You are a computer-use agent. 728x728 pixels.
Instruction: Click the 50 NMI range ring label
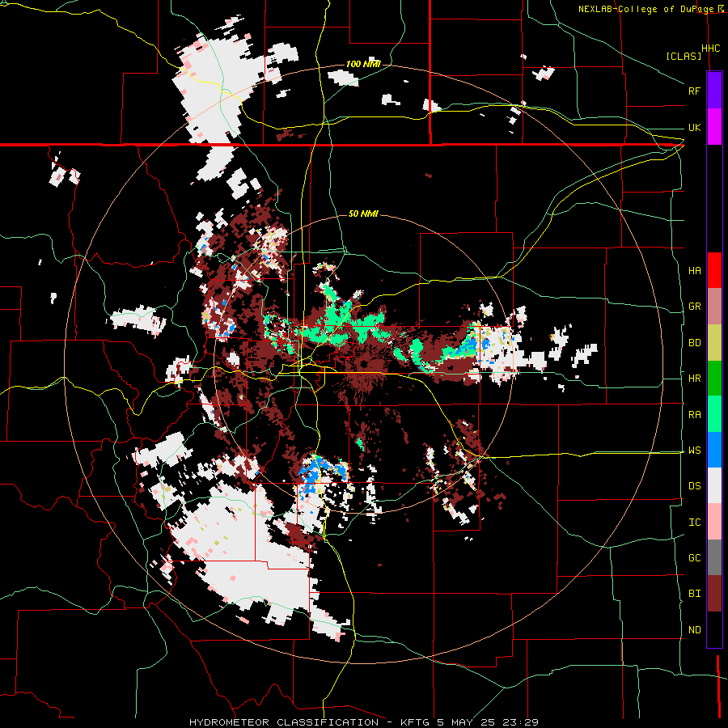[x=363, y=214]
